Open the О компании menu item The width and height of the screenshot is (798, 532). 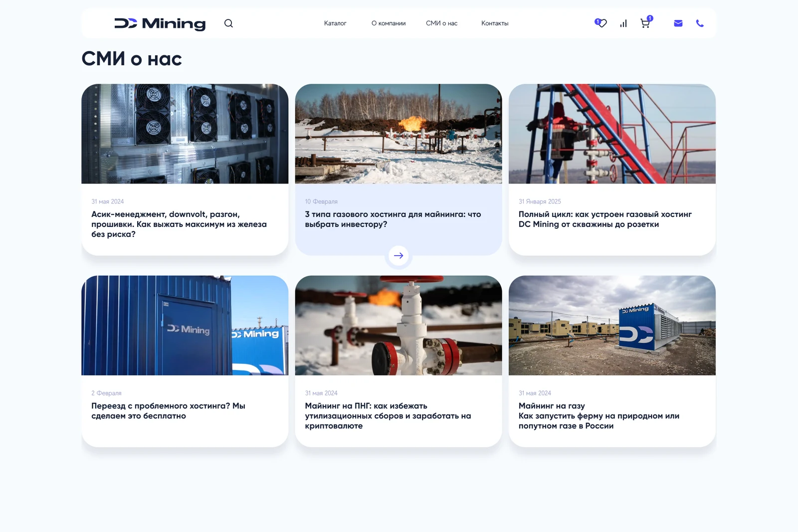click(389, 23)
